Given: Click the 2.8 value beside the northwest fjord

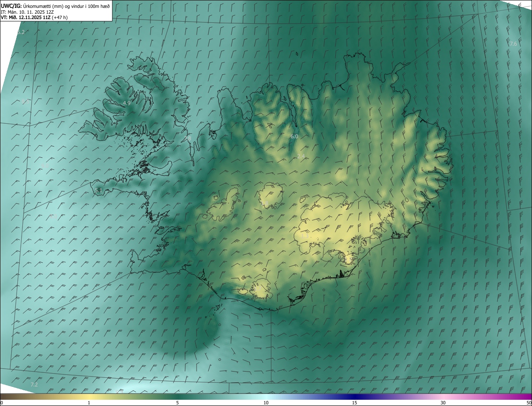Looking at the screenshot, I should pos(187,138).
